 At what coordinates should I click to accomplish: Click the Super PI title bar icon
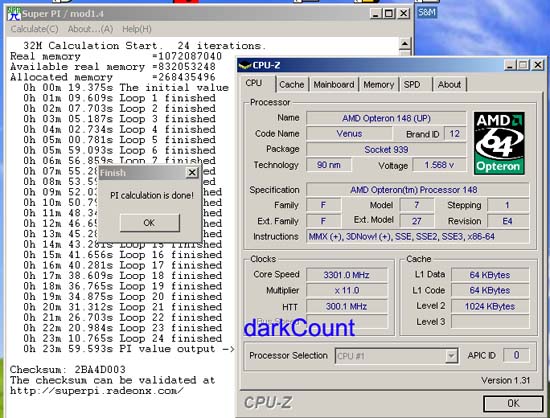14,14
